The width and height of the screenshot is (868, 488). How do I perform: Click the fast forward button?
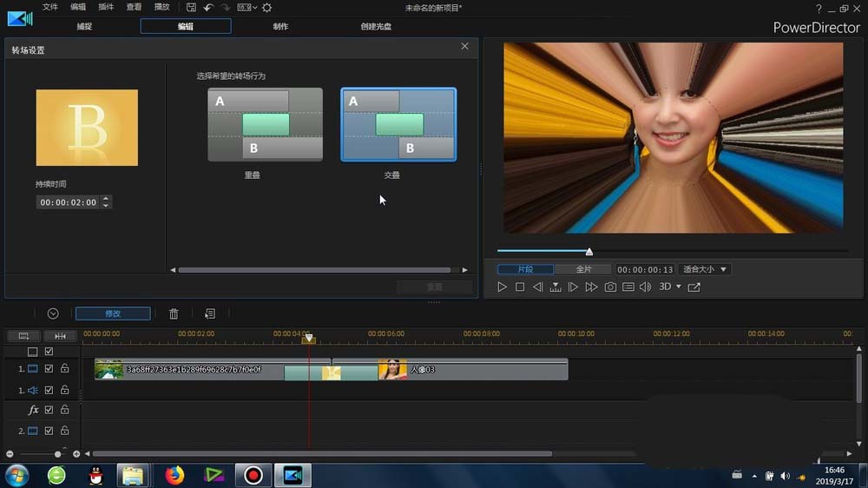tap(591, 287)
